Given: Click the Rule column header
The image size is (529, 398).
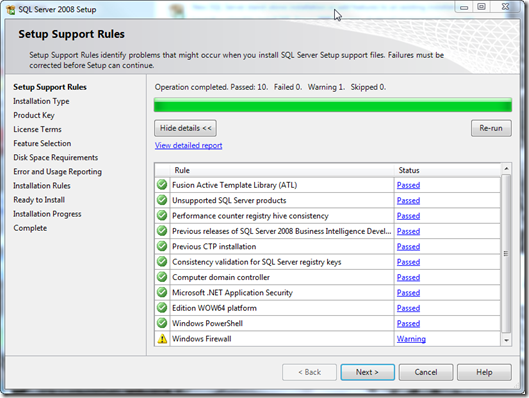Looking at the screenshot, I should pos(282,170).
